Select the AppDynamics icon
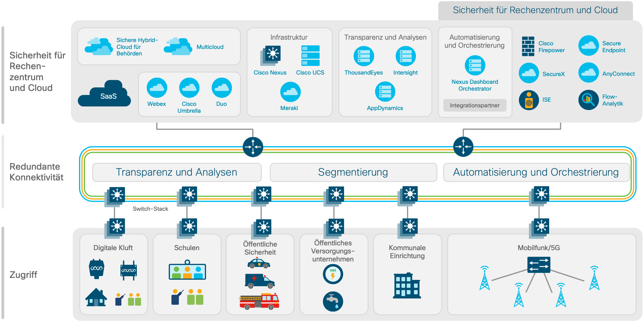This screenshot has height=322, width=644. click(385, 92)
